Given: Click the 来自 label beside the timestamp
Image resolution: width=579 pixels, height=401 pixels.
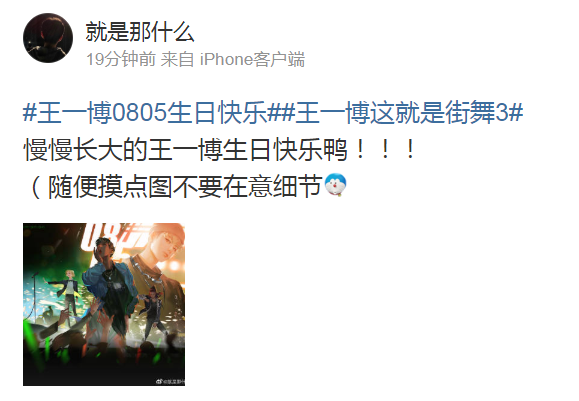Looking at the screenshot, I should tap(177, 59).
